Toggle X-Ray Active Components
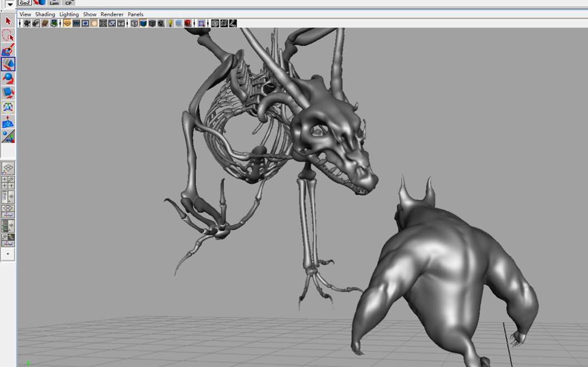The image size is (588, 367). pyautogui.click(x=224, y=23)
